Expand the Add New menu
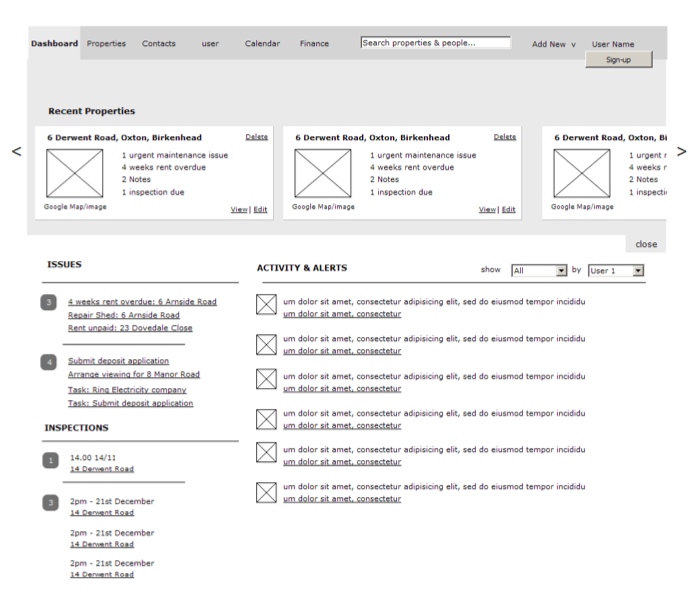The width and height of the screenshot is (700, 605). [x=553, y=44]
